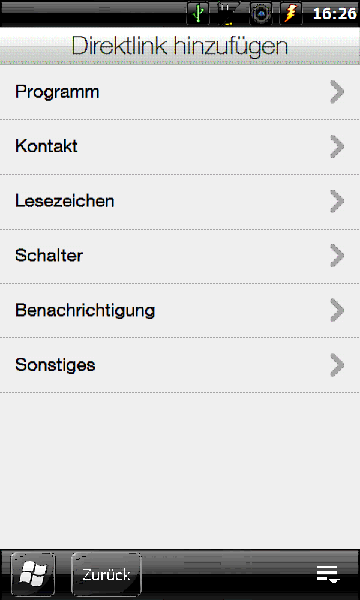The image size is (360, 600).
Task: Expand the Kontakt chevron arrow
Action: (x=337, y=146)
